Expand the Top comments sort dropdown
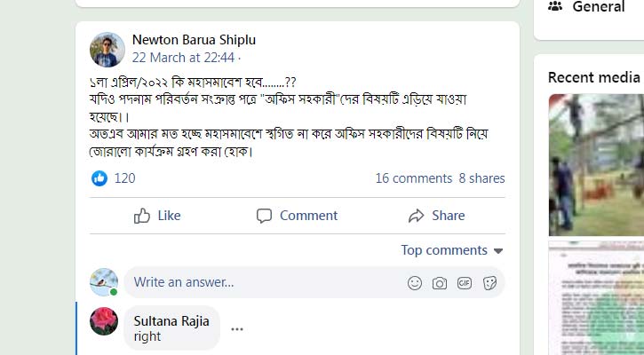The image size is (644, 355). tap(452, 250)
